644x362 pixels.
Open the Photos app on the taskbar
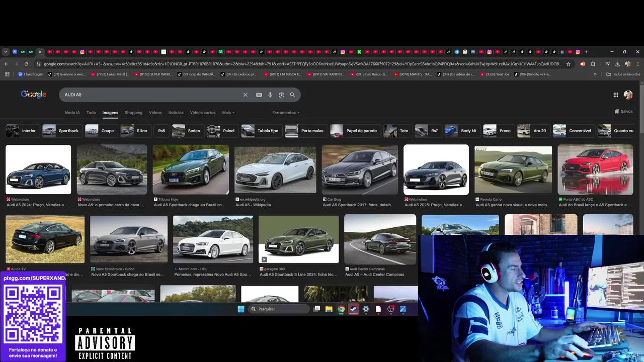point(403,309)
